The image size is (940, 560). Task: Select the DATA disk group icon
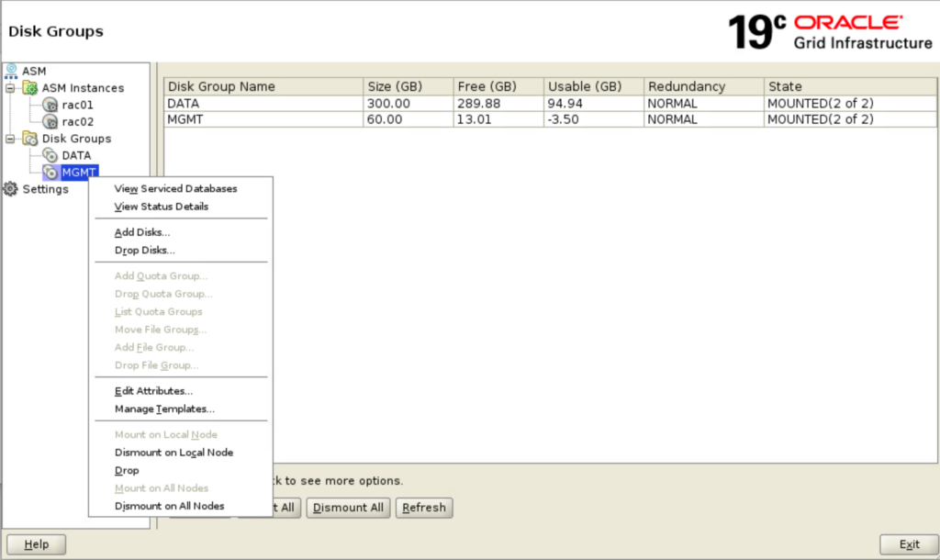click(x=51, y=155)
